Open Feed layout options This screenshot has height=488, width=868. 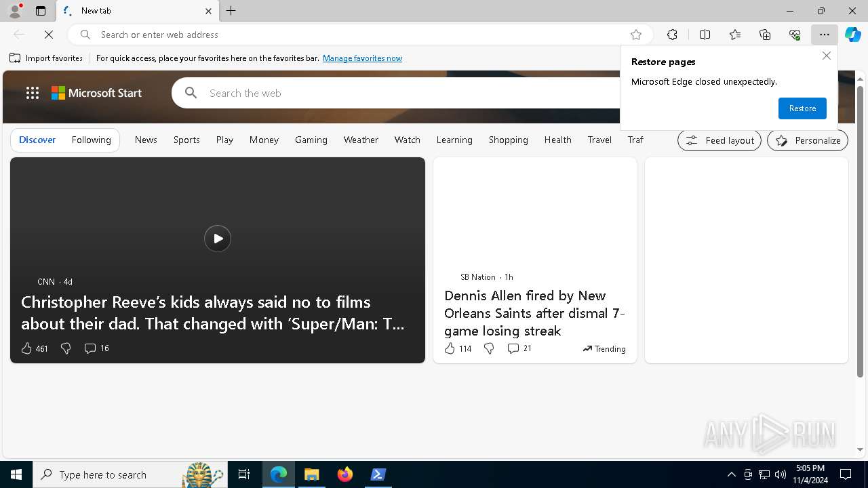[x=719, y=140]
